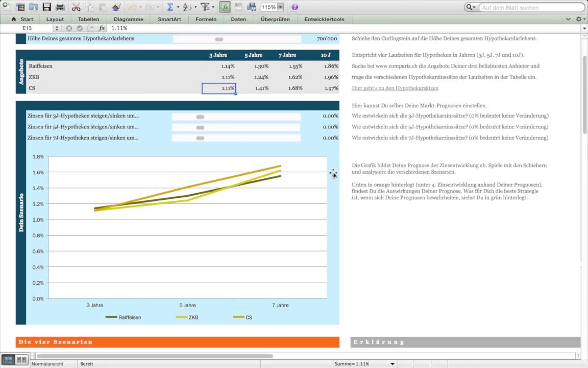Create a new workbook with the toolbar icon
Viewport: 588px width, 368px height.
tap(6, 6)
